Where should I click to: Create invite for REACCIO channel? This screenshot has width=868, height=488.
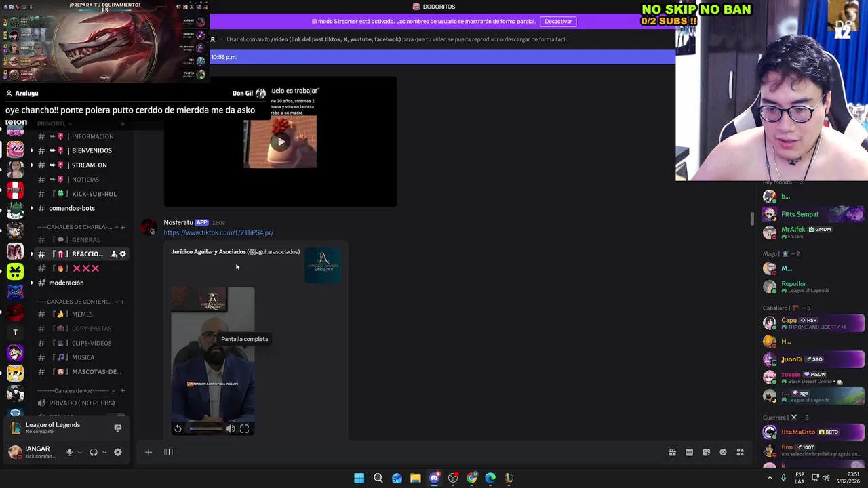(114, 253)
